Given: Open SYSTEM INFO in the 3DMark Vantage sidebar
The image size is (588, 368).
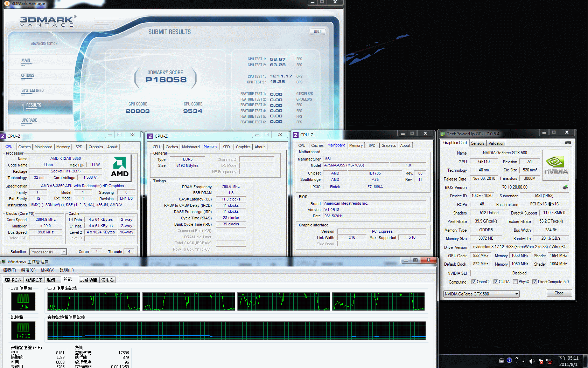Looking at the screenshot, I should tap(33, 90).
